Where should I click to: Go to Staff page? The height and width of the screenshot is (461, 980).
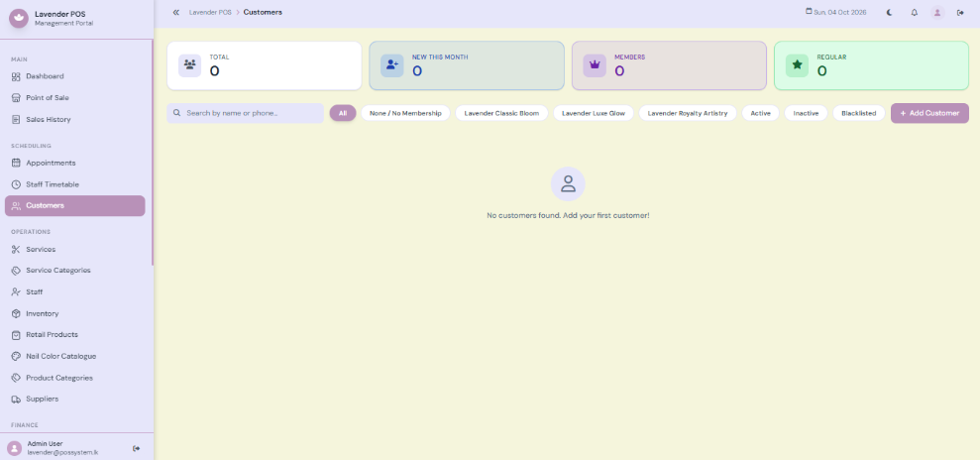point(75,292)
